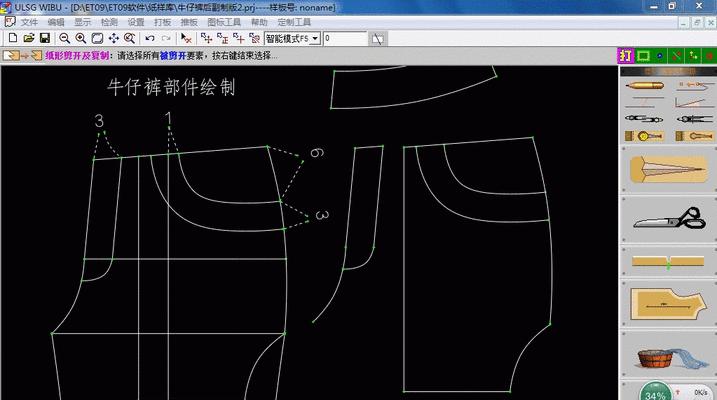Select the right compass tool
This screenshot has width=717, height=400.
[x=694, y=119]
